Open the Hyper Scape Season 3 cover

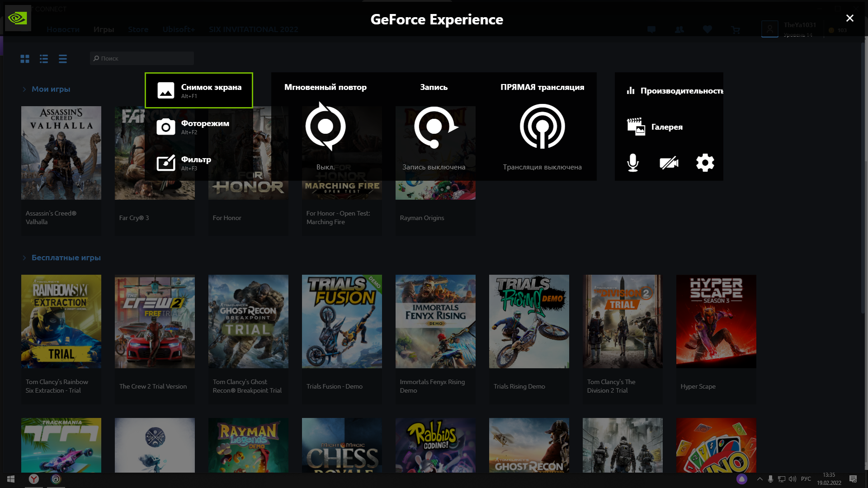pyautogui.click(x=716, y=321)
